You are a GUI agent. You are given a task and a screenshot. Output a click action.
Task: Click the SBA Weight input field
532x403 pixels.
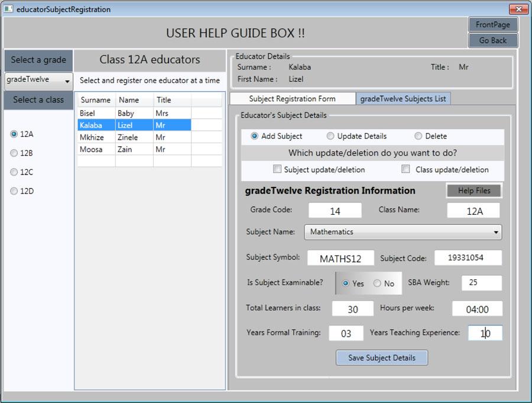tap(481, 283)
